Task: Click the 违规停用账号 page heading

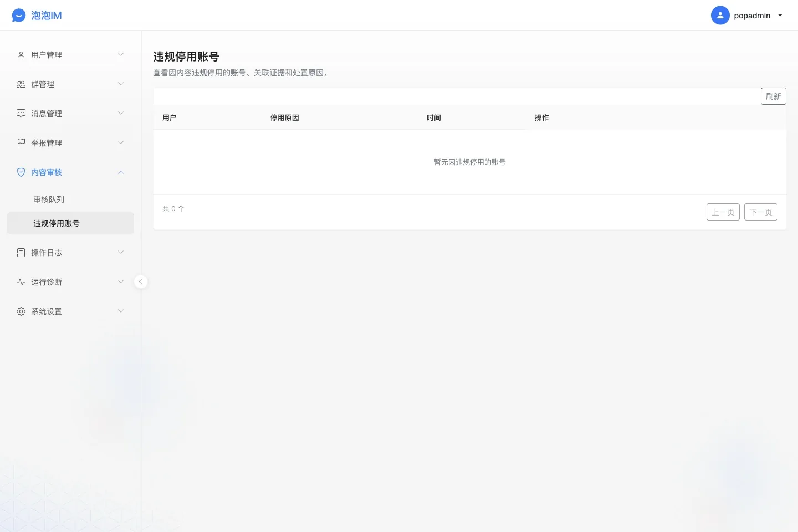Action: [186, 57]
